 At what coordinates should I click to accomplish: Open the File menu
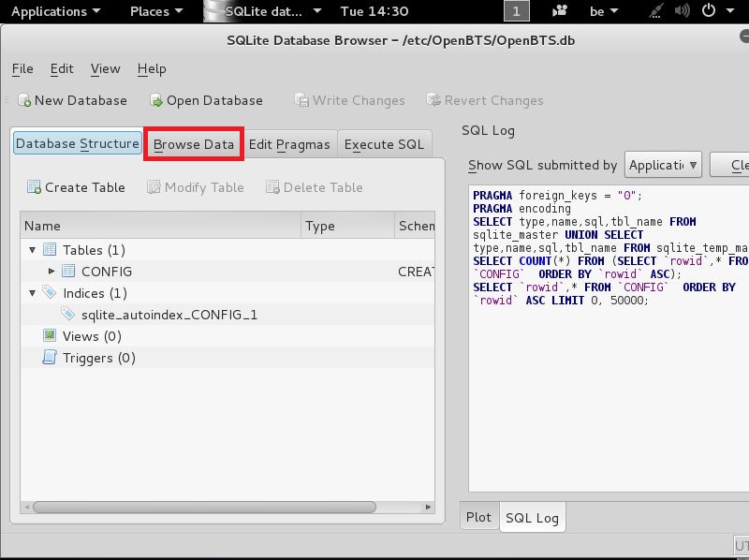tap(22, 68)
